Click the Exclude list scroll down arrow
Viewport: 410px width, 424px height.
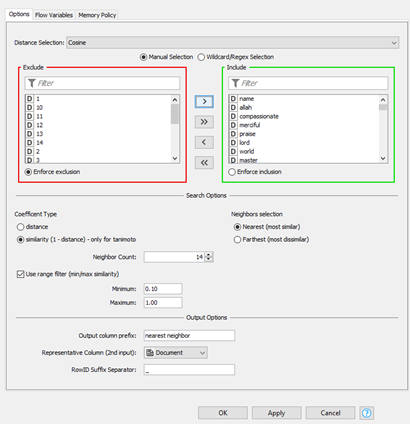point(175,159)
